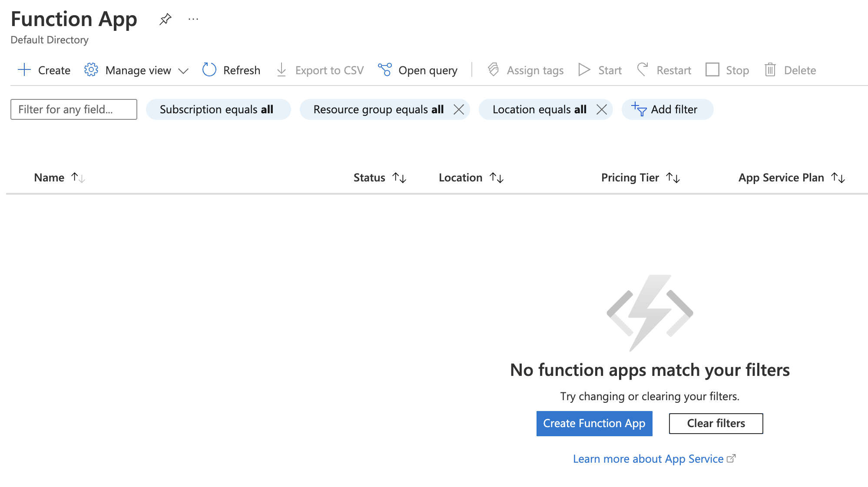Sort the table by Pricing Tier
Screen dimensions: 868x487
pyautogui.click(x=640, y=178)
